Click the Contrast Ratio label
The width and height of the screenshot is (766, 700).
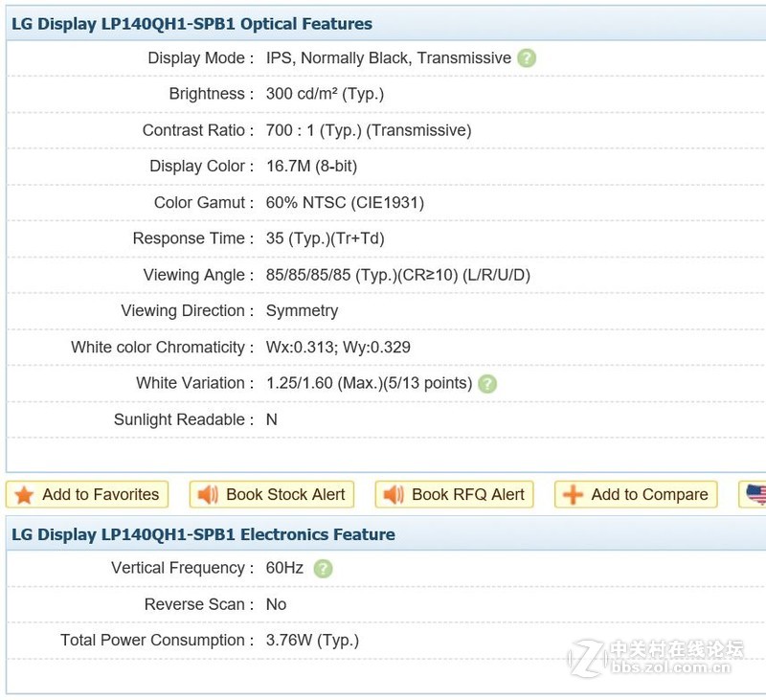pyautogui.click(x=198, y=130)
